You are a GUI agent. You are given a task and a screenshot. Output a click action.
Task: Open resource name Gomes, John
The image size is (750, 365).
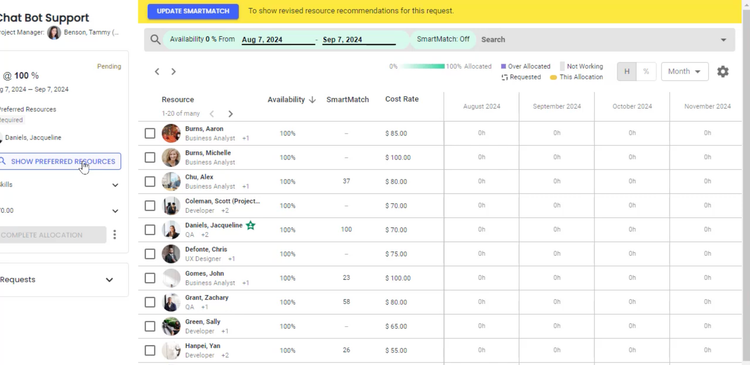point(205,274)
